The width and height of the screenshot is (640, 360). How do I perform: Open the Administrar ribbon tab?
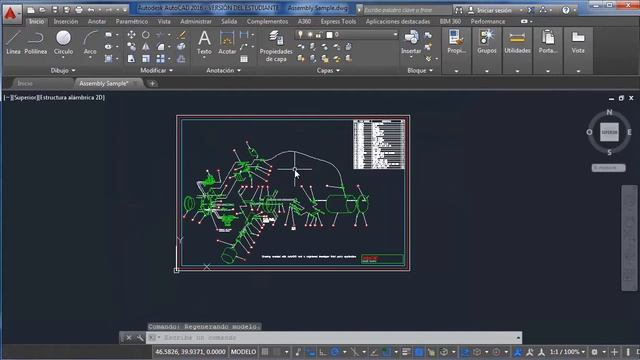tap(196, 21)
